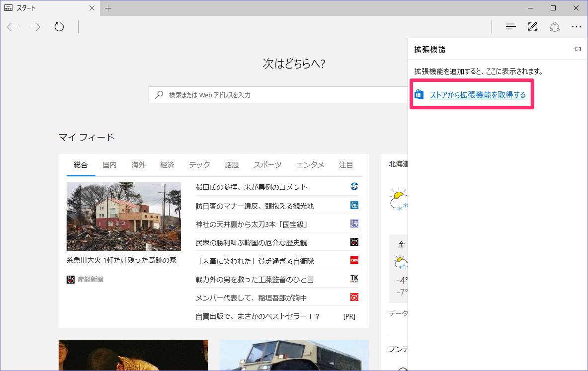Switch to the 総合 feed tab
Viewport: 588px width, 371px height.
coord(81,165)
